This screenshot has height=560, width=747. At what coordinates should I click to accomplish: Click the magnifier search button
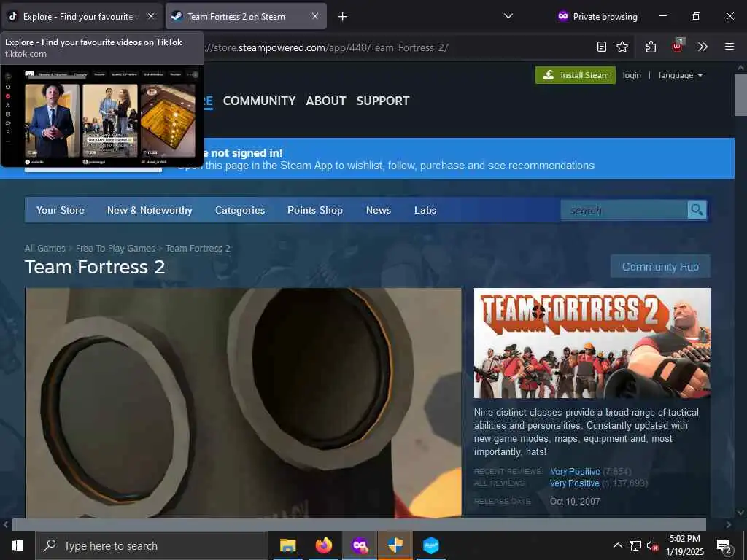(697, 210)
